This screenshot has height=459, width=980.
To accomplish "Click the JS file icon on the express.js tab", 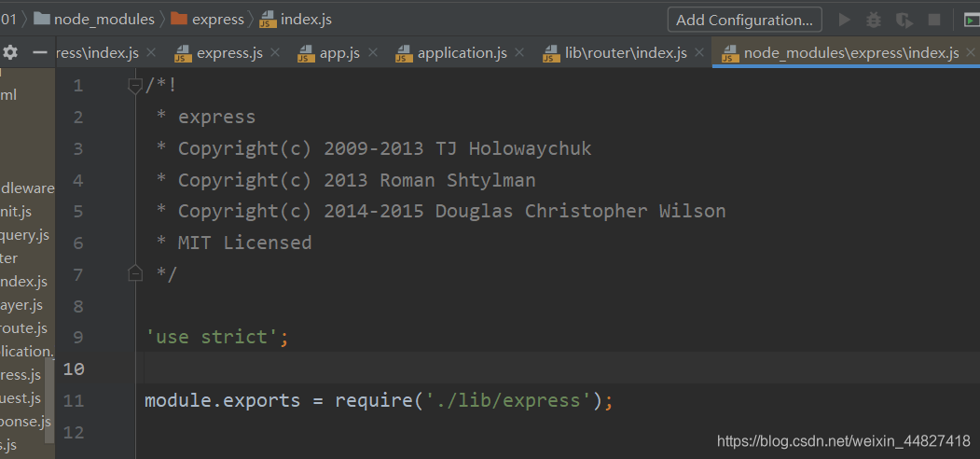I will tap(183, 54).
